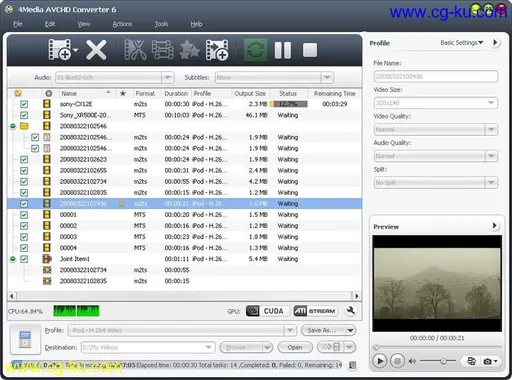The width and height of the screenshot is (512, 380).
Task: Click the File Name input field
Action: pyautogui.click(x=436, y=76)
